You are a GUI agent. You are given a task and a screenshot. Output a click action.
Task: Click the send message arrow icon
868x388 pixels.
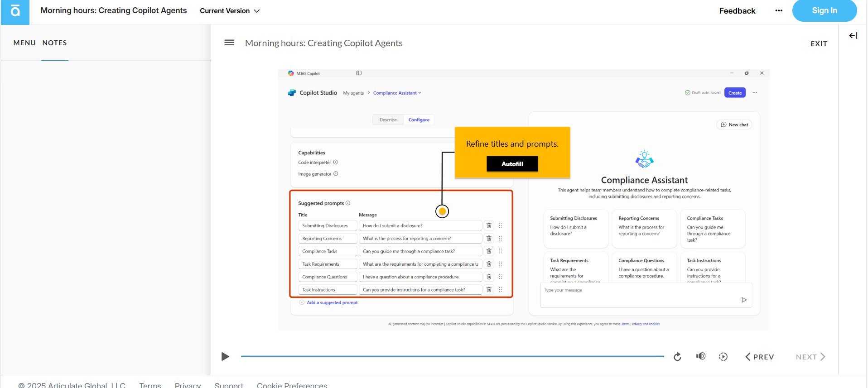click(x=744, y=300)
